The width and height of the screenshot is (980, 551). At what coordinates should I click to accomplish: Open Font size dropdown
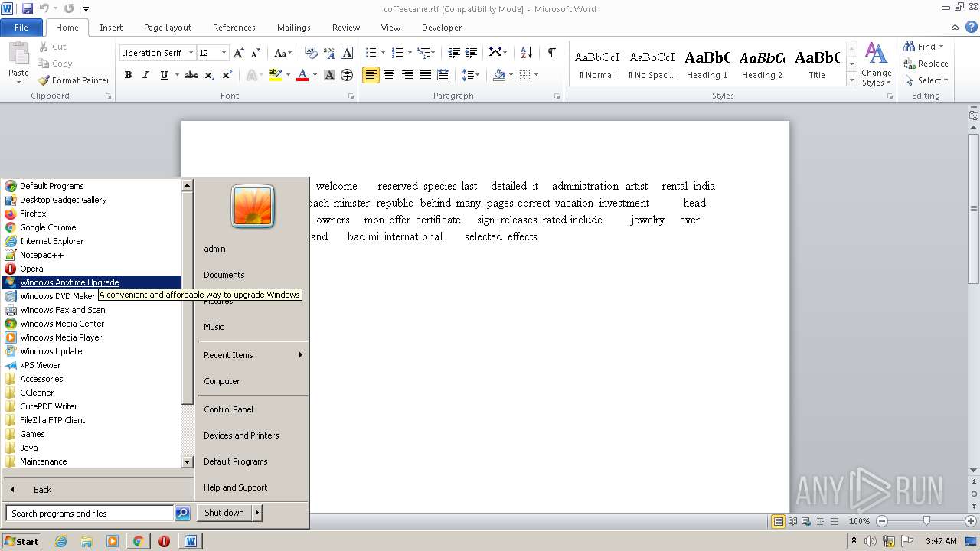224,53
